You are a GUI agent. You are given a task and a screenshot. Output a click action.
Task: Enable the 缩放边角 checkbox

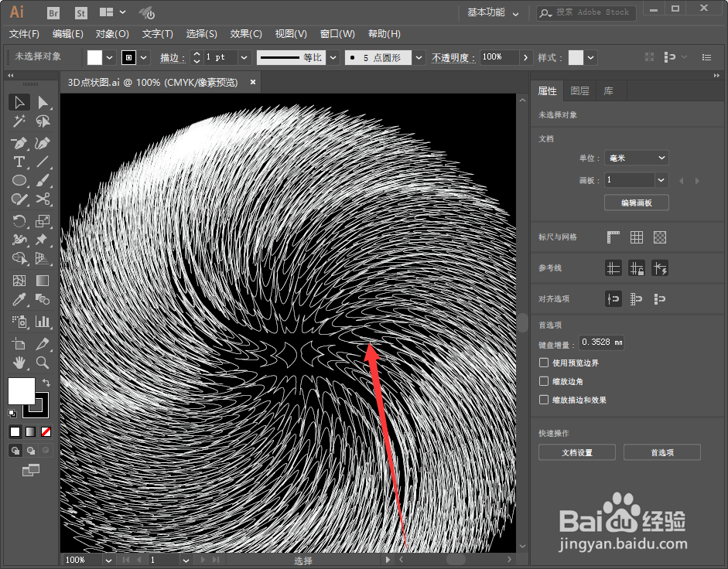(x=544, y=381)
